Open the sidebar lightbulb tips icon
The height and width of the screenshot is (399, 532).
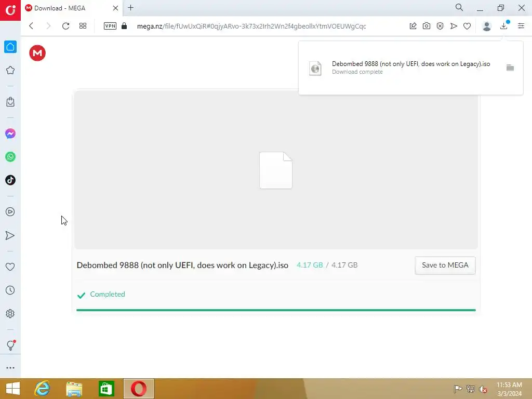click(10, 345)
